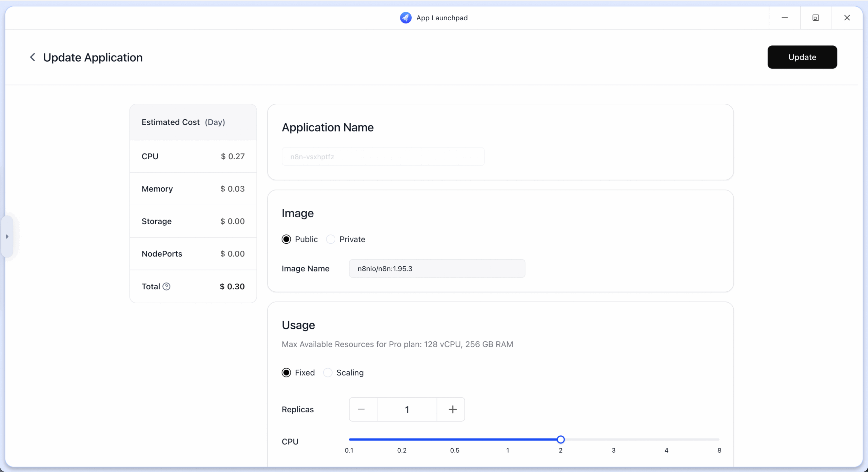
Task: Click the Total cost value $ 0.30
Action: tap(232, 286)
